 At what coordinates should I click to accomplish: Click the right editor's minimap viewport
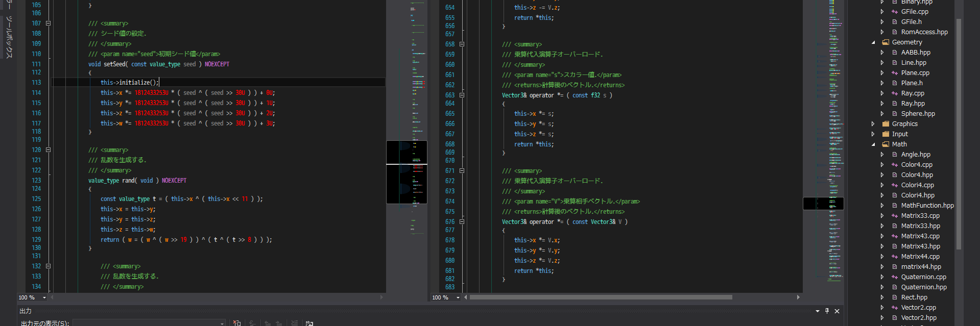[x=823, y=204]
